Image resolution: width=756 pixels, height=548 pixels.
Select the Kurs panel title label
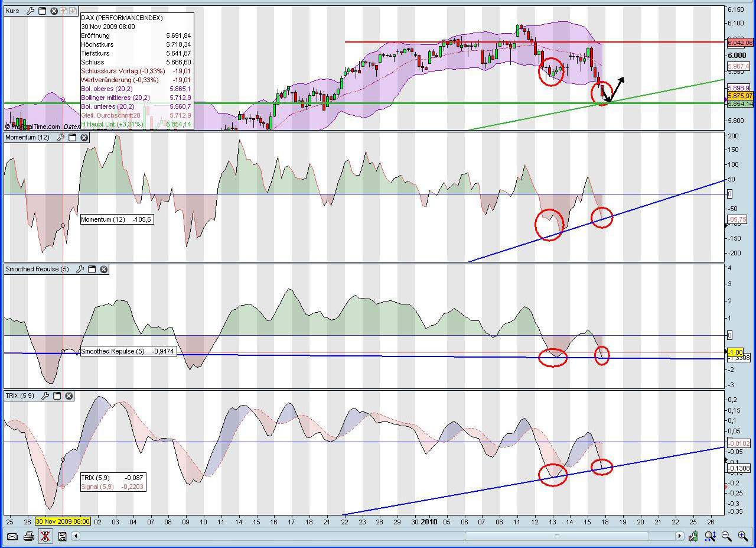pos(13,10)
